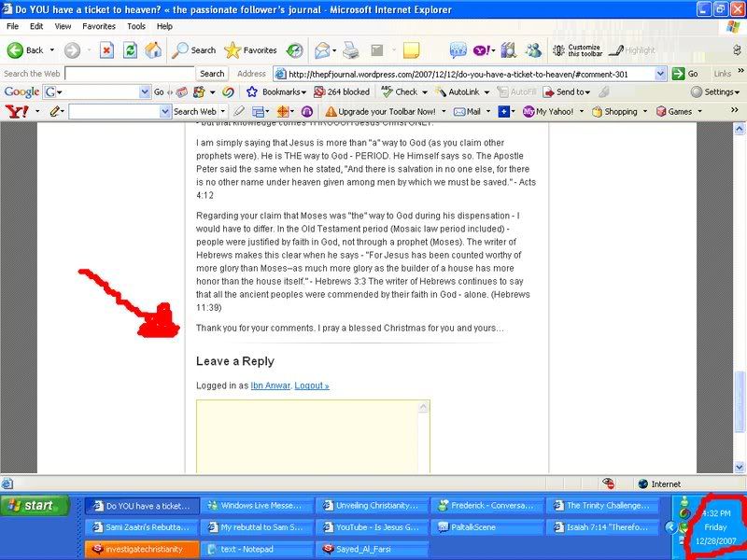Expand the Bookmarks dropdown arrow
747x560 pixels.
tap(303, 92)
